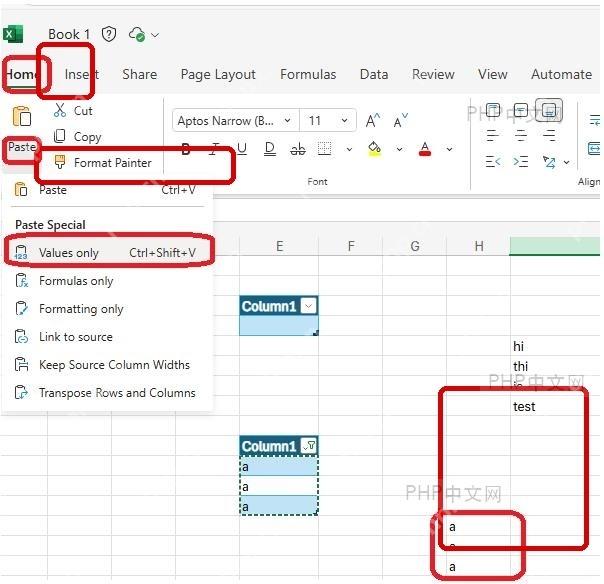Toggle Bold formatting
This screenshot has height=584, width=604.
click(x=186, y=149)
